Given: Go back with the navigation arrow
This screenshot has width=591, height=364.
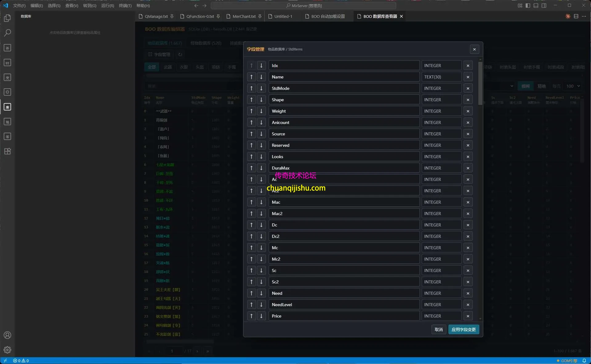Looking at the screenshot, I should (x=196, y=6).
